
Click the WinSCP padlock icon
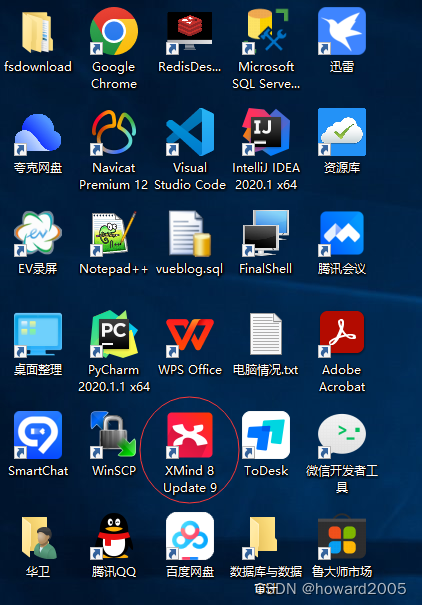114,435
